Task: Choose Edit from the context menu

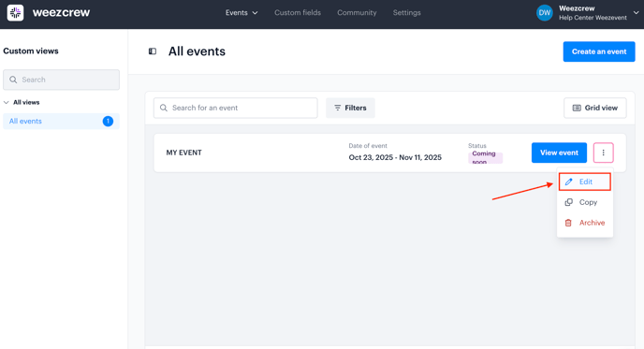Action: point(585,182)
